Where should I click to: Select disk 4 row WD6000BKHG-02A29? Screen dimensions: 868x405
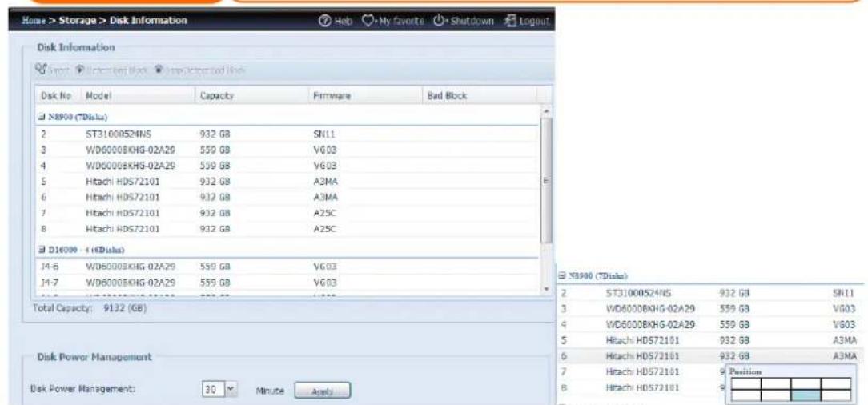click(287, 166)
